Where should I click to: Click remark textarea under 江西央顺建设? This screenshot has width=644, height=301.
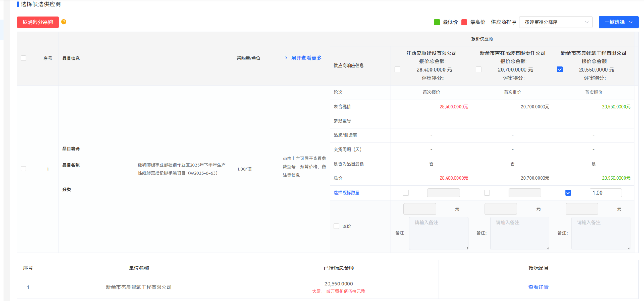click(x=439, y=233)
